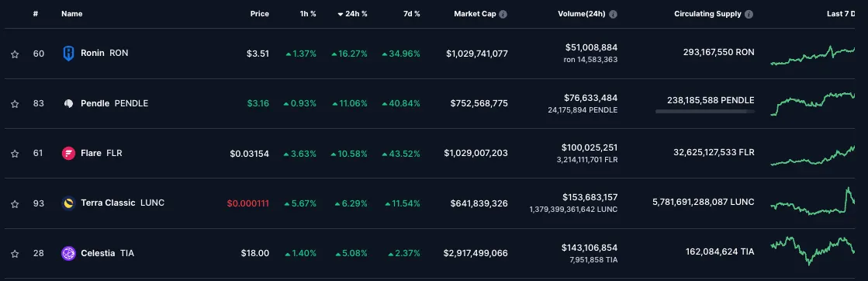
Task: Toggle the watchlist star for Pendle
Action: click(x=15, y=104)
